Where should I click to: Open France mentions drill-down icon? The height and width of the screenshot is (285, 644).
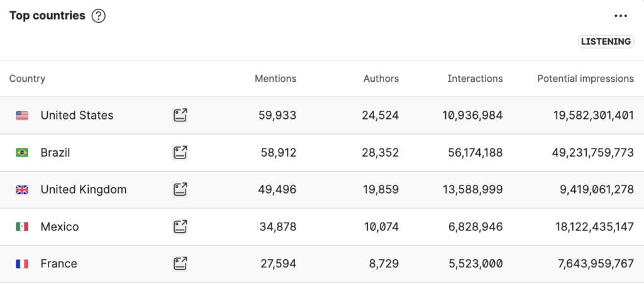click(180, 264)
